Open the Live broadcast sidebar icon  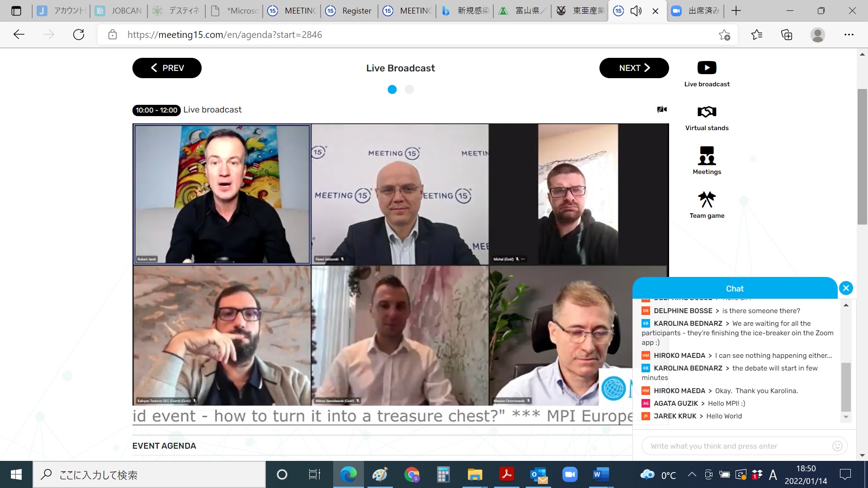[x=707, y=68]
